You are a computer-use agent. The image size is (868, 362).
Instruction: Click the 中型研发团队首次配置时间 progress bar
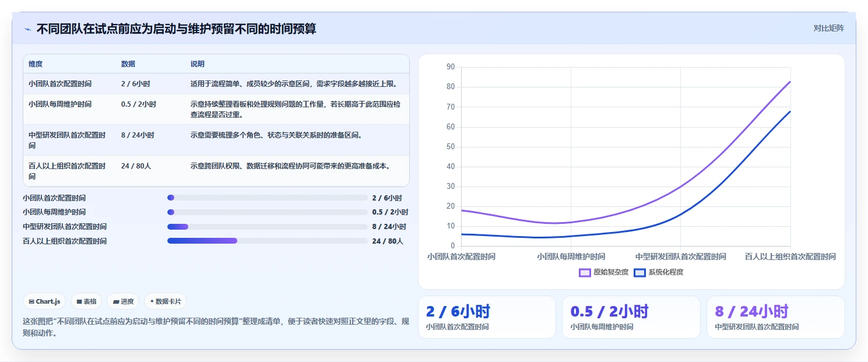point(268,227)
